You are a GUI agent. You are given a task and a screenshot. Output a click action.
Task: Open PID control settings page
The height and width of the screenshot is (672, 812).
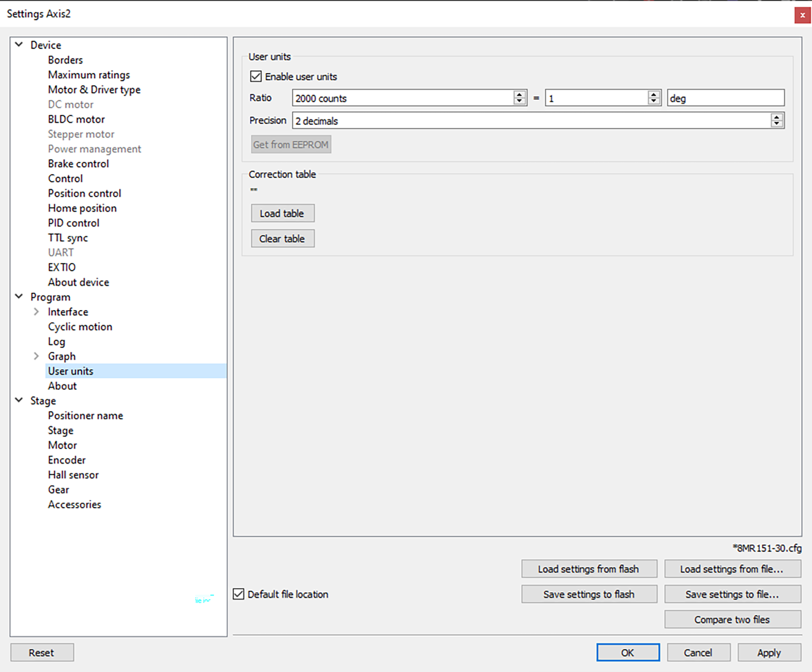pyautogui.click(x=74, y=223)
